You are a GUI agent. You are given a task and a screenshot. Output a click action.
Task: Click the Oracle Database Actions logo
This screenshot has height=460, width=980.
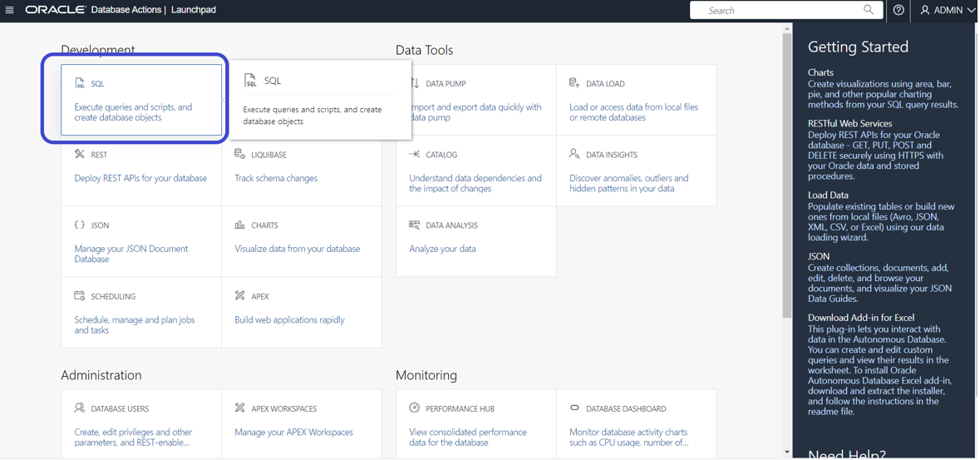coord(92,10)
